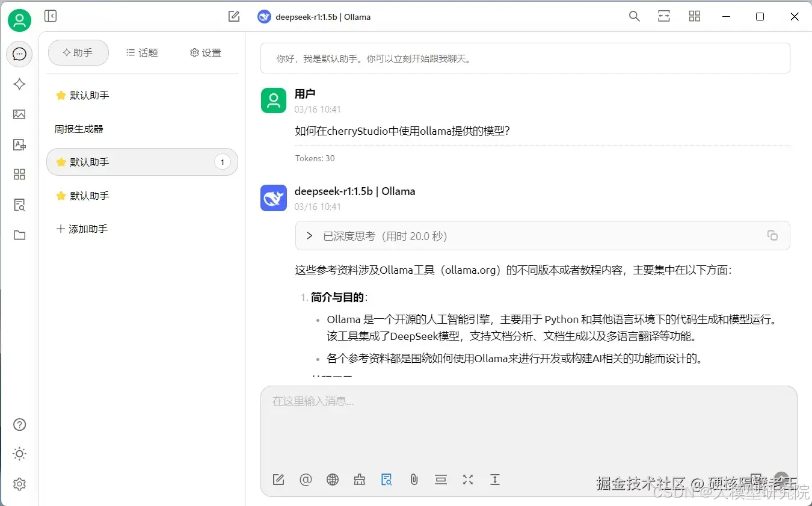This screenshot has height=506, width=812.
Task: Click the topic count badge 1
Action: click(x=223, y=162)
